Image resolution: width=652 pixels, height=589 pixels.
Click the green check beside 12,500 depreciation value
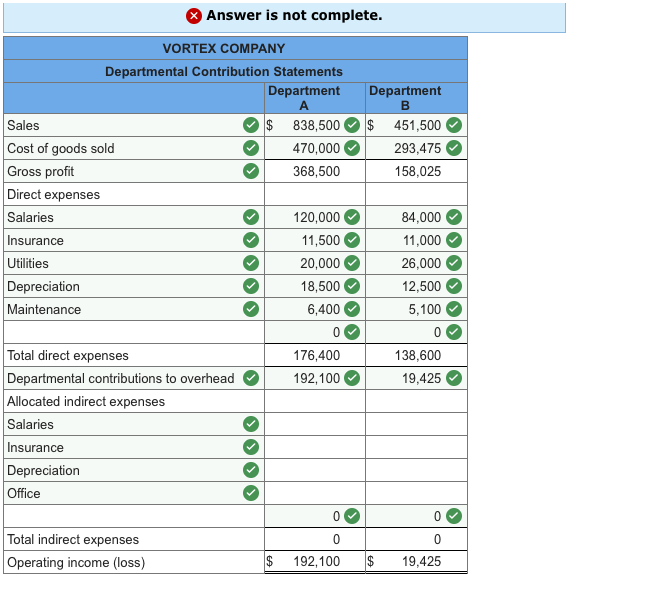(454, 286)
